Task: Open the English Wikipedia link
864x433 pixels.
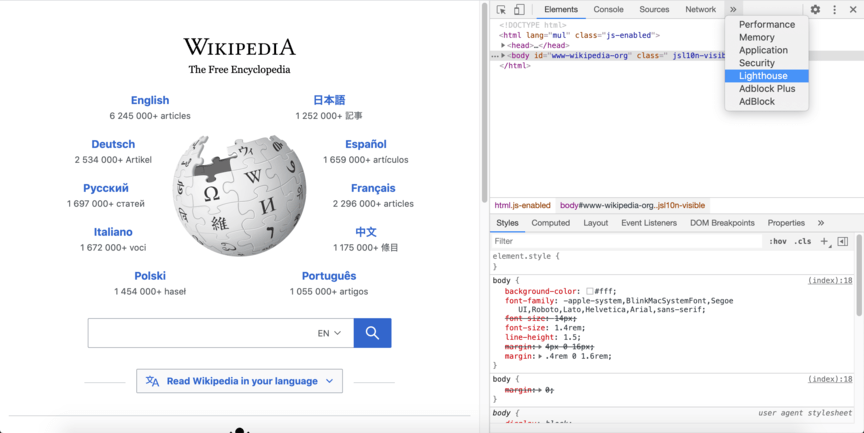Action: click(x=150, y=100)
